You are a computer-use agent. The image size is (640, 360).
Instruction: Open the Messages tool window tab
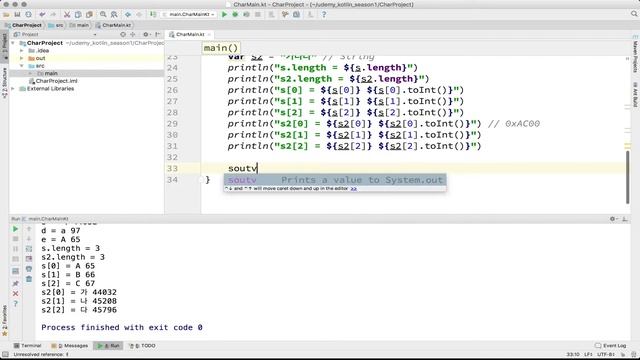click(x=70, y=346)
